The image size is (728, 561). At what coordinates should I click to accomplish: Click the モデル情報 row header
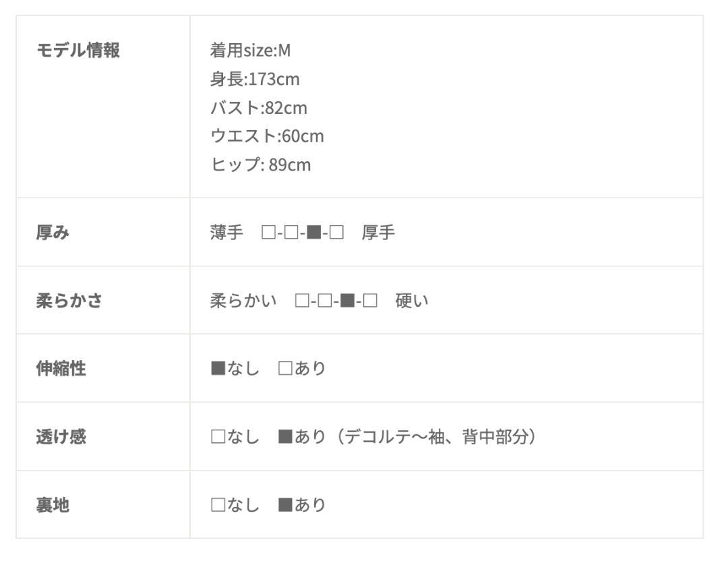[x=78, y=50]
